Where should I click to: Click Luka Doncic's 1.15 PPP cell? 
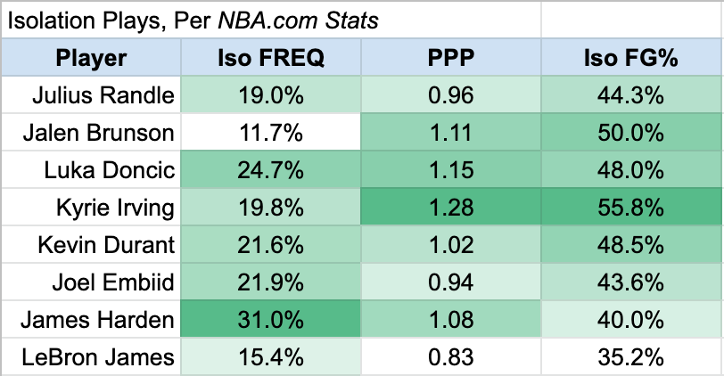tap(451, 170)
